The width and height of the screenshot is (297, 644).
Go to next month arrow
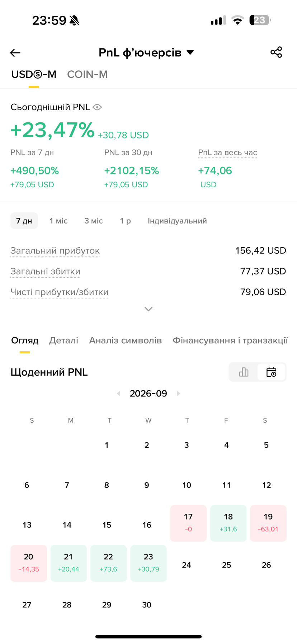point(178,394)
